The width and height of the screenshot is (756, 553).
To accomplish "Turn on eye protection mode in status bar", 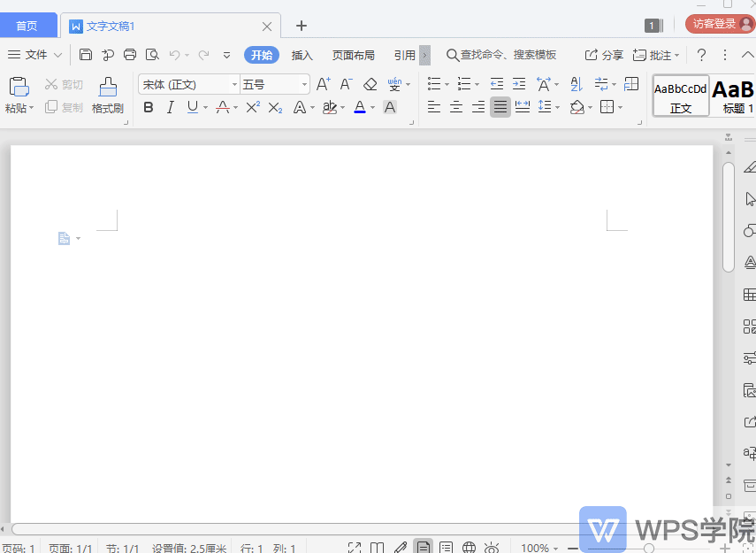I will pos(492,545).
